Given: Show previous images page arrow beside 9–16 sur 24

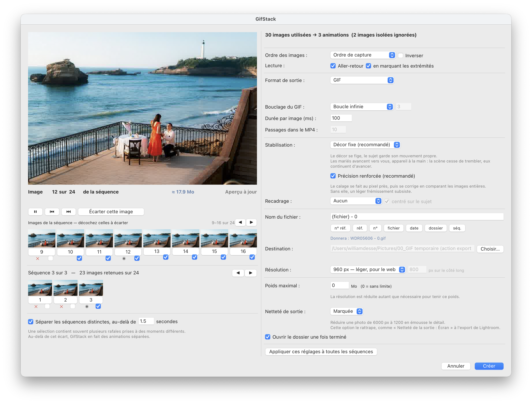Looking at the screenshot, I should tap(240, 222).
